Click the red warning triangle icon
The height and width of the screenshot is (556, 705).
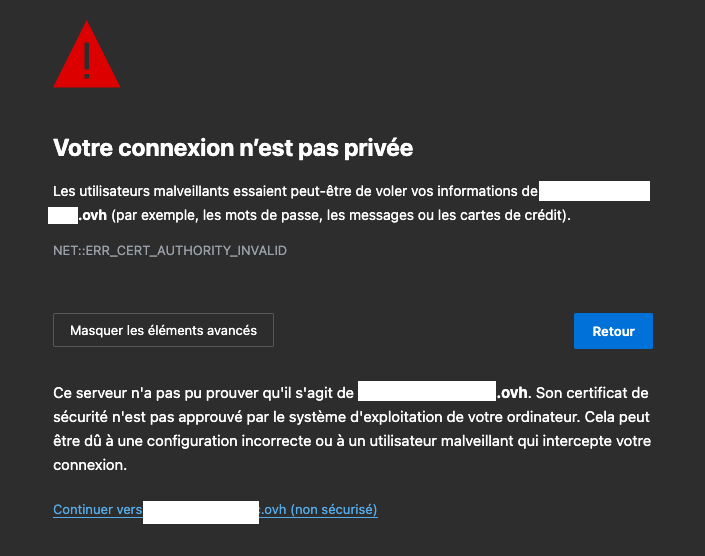coord(86,56)
